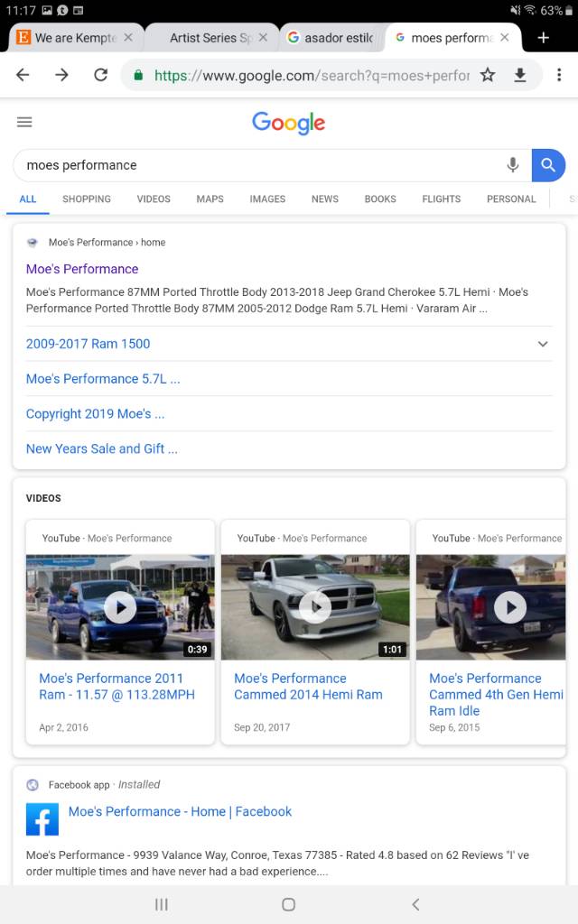Open Cammed 2014 Hemi Ram video title
578x924 pixels.
[308, 687]
